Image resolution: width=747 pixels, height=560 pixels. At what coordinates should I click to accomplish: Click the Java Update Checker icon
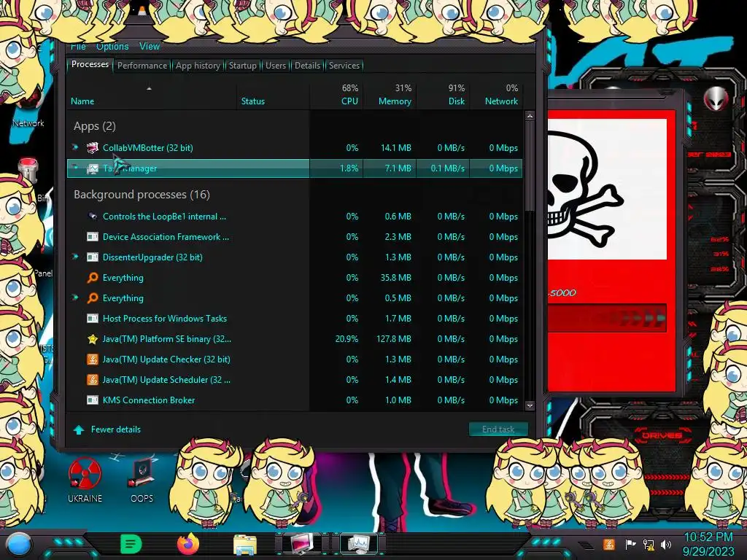93,359
